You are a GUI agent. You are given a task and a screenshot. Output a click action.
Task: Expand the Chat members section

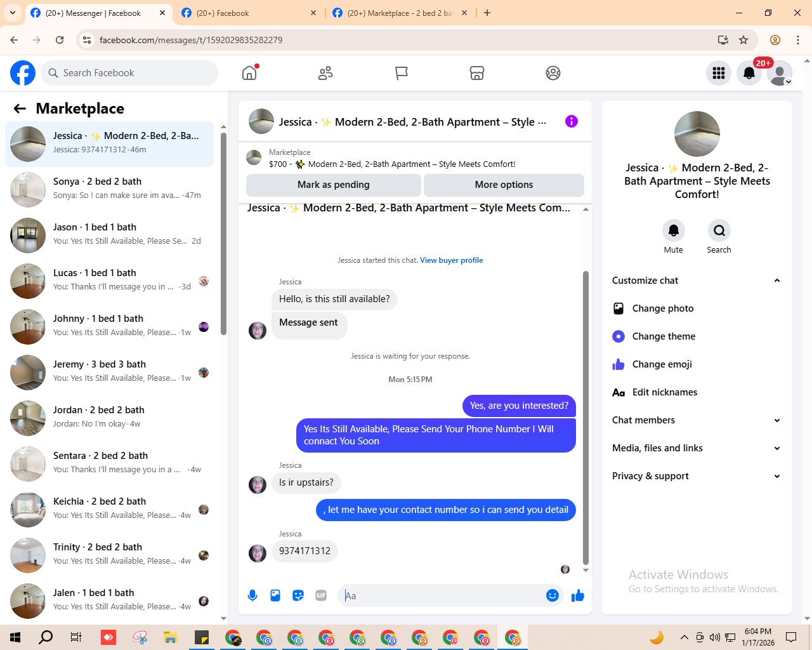[x=697, y=420]
